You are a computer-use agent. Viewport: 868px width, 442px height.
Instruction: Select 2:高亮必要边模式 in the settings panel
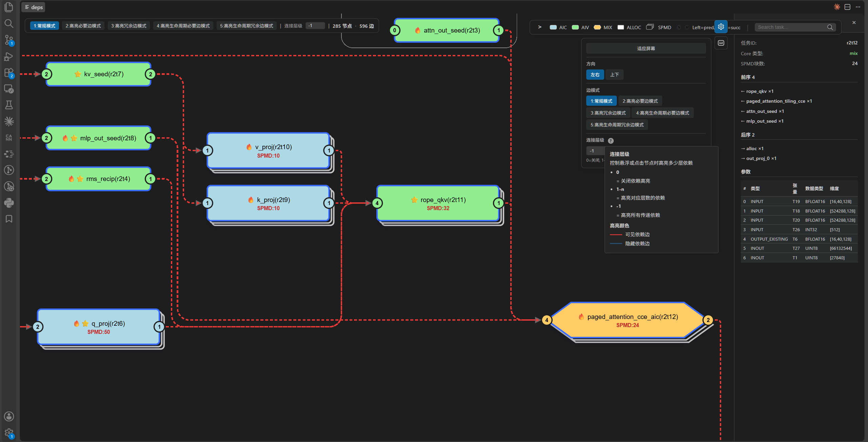(640, 101)
